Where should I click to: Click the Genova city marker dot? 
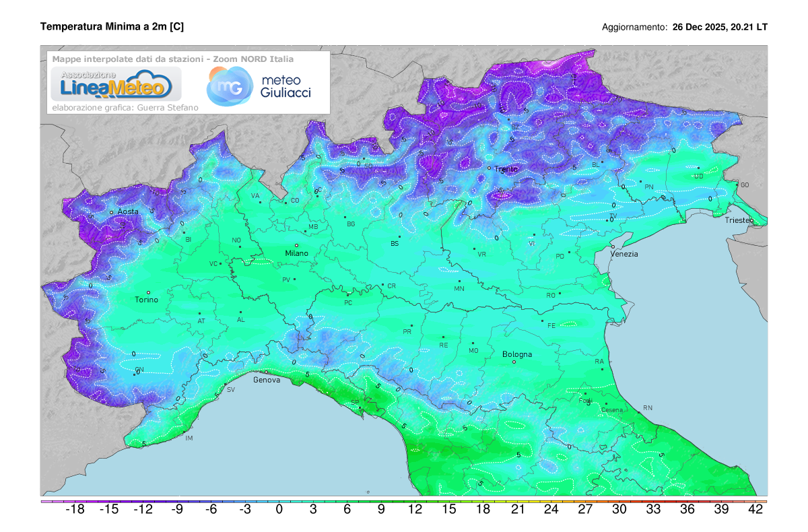(266, 372)
